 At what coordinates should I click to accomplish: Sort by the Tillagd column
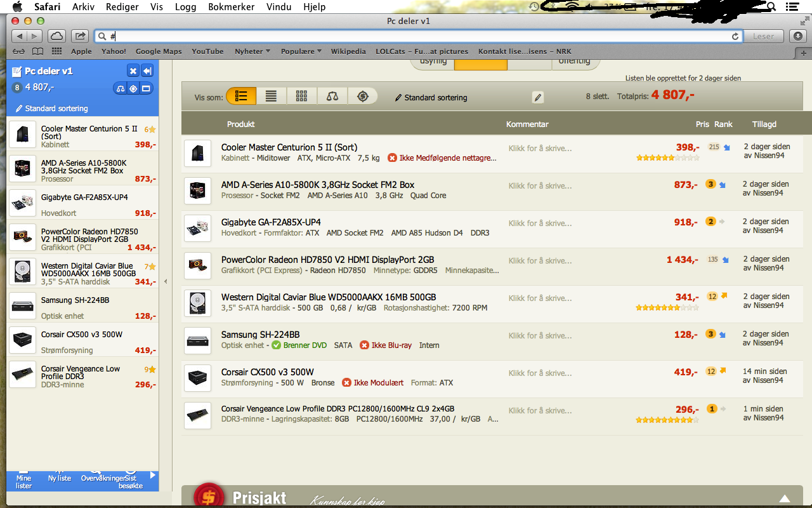pos(764,124)
